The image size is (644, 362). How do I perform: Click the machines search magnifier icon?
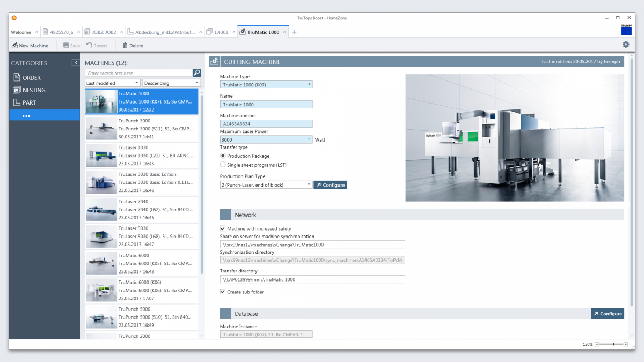(197, 72)
